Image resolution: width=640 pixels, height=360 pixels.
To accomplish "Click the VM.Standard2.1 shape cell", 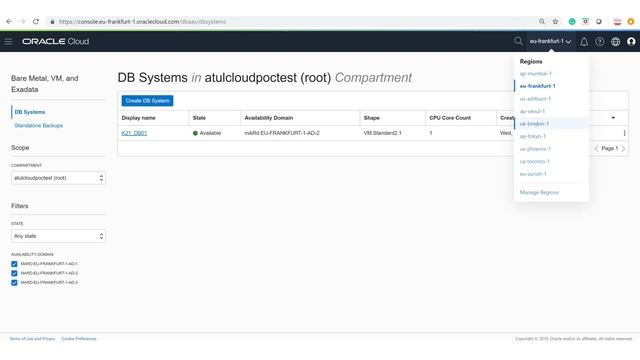I will coord(382,133).
